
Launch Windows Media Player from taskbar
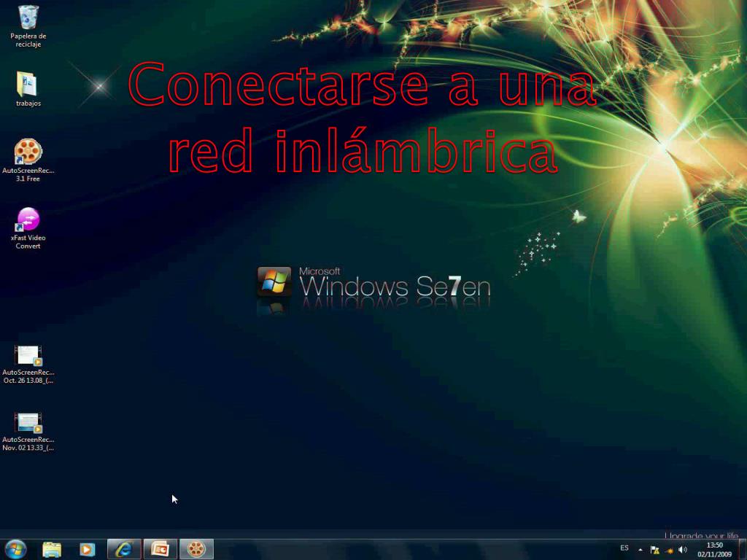(88, 550)
